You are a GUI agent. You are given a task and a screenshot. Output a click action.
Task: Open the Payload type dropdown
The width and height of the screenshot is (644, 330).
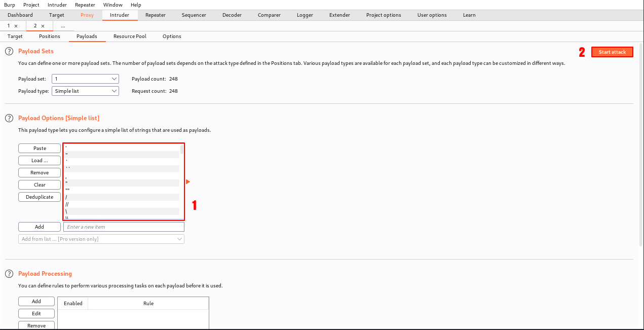click(x=85, y=91)
